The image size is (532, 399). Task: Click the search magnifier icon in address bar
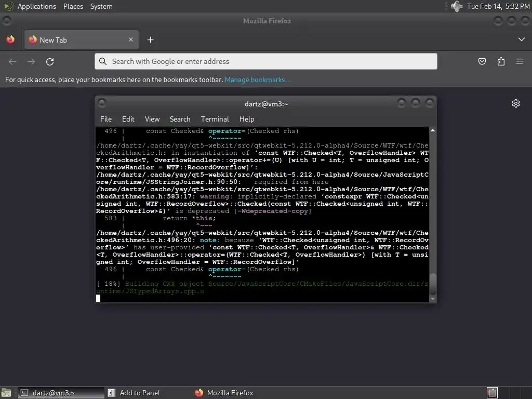click(103, 61)
